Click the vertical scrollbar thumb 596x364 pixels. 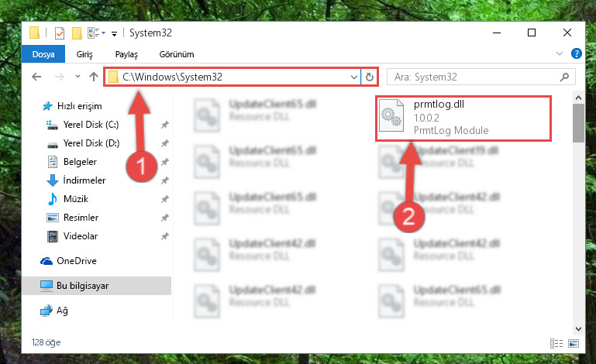[x=578, y=122]
